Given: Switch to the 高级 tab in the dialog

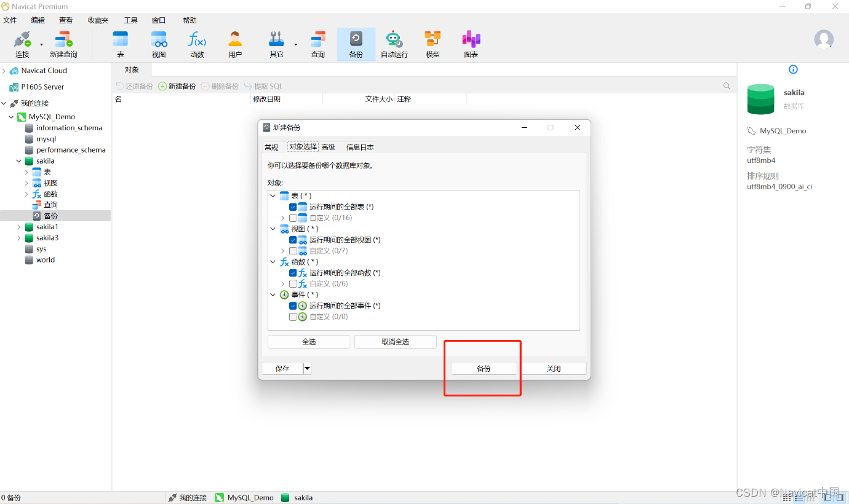Looking at the screenshot, I should [x=328, y=147].
